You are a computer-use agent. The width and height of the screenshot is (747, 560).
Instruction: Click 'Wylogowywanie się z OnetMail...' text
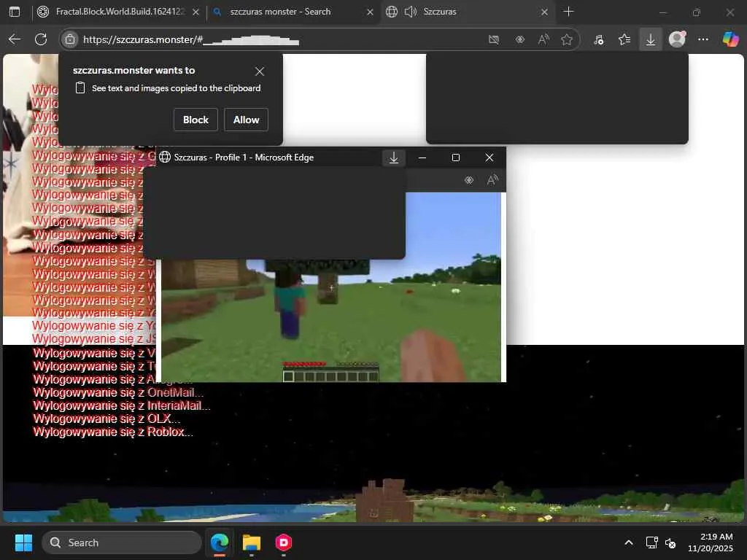point(118,392)
